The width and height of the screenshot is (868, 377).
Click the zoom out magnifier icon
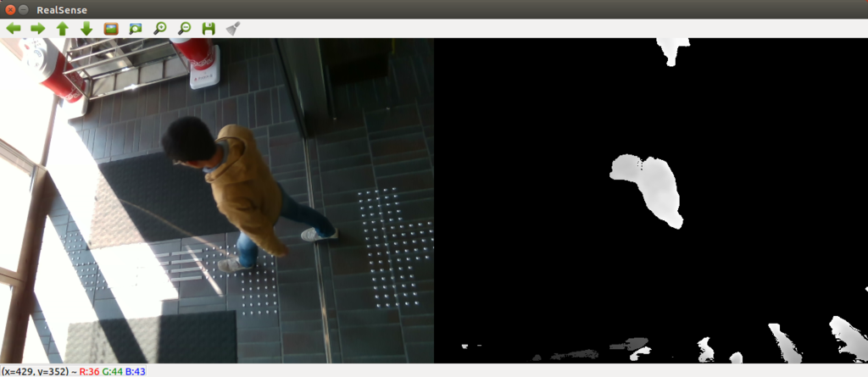pyautogui.click(x=184, y=29)
